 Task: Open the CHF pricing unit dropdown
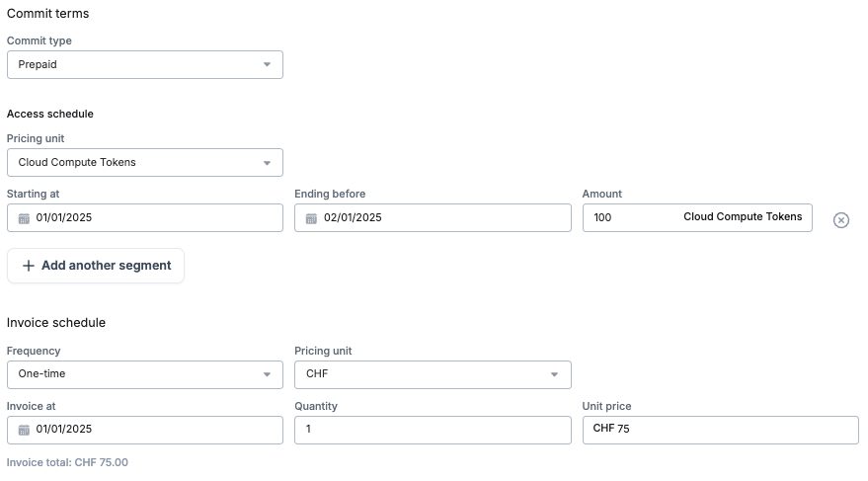(433, 374)
